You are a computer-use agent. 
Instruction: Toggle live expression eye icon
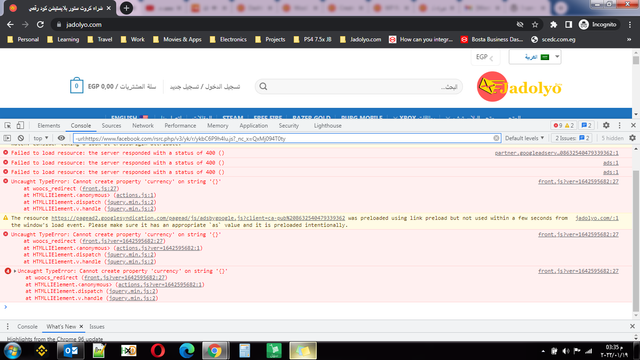coord(61,138)
